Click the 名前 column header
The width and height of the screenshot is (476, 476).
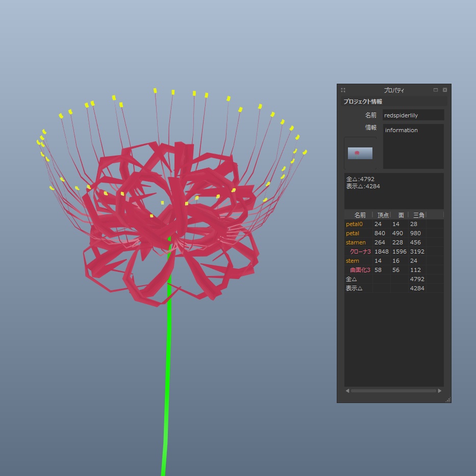pyautogui.click(x=359, y=215)
